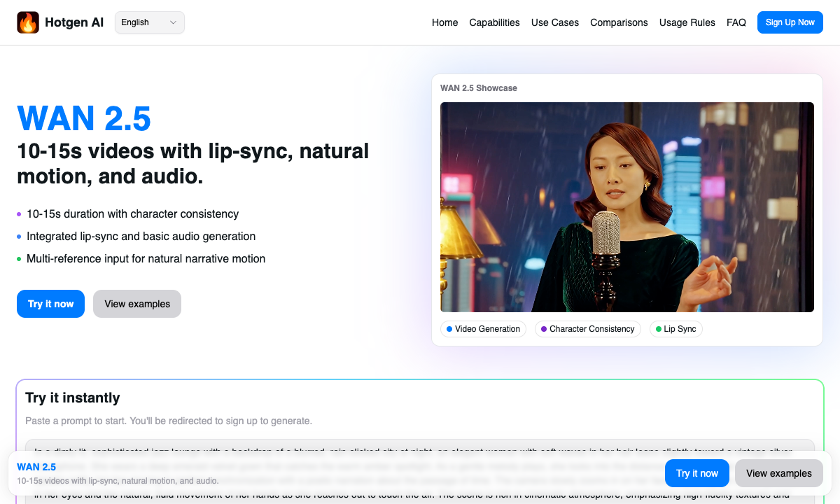
Task: Click hero Try it now button
Action: coord(50,304)
